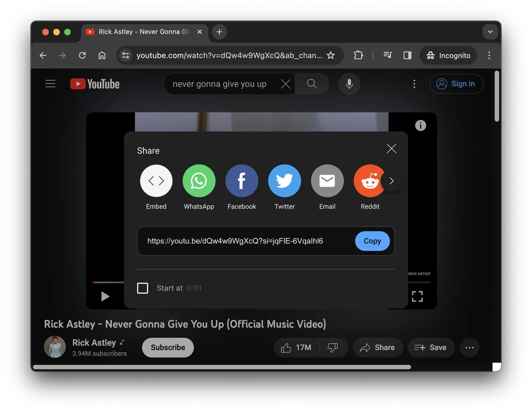Subscribe to Rick Astley's channel
This screenshot has height=412, width=532.
[x=167, y=347]
